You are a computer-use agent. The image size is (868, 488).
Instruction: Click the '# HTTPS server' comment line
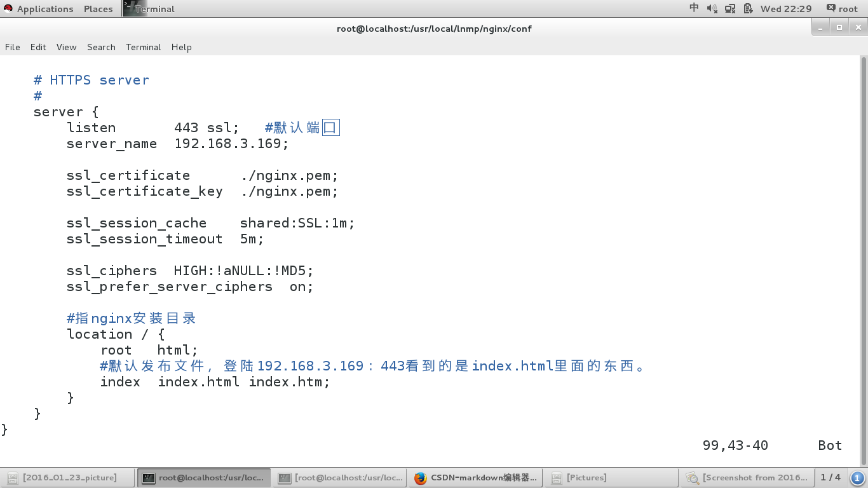click(x=92, y=80)
